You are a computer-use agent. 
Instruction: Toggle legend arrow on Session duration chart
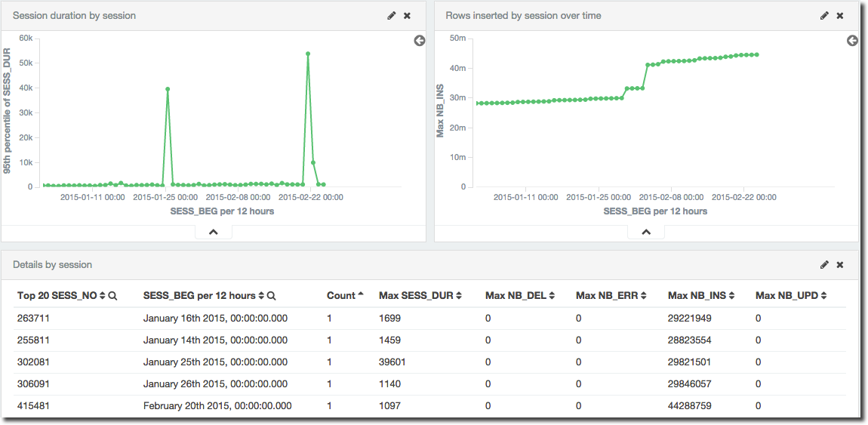[x=420, y=41]
